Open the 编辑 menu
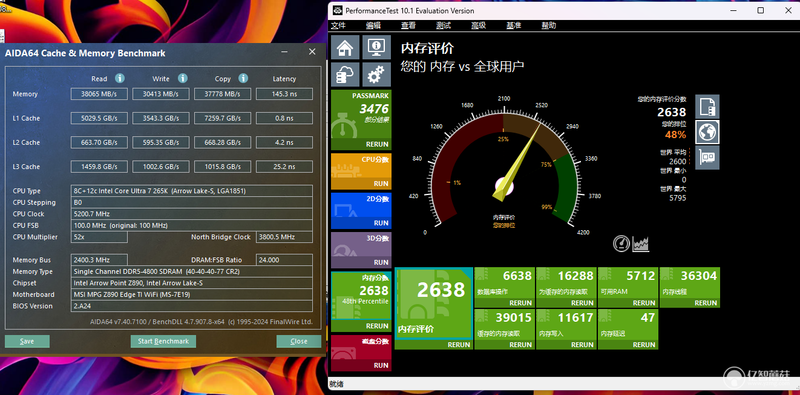Screen dimensions: 800x395 (373, 26)
